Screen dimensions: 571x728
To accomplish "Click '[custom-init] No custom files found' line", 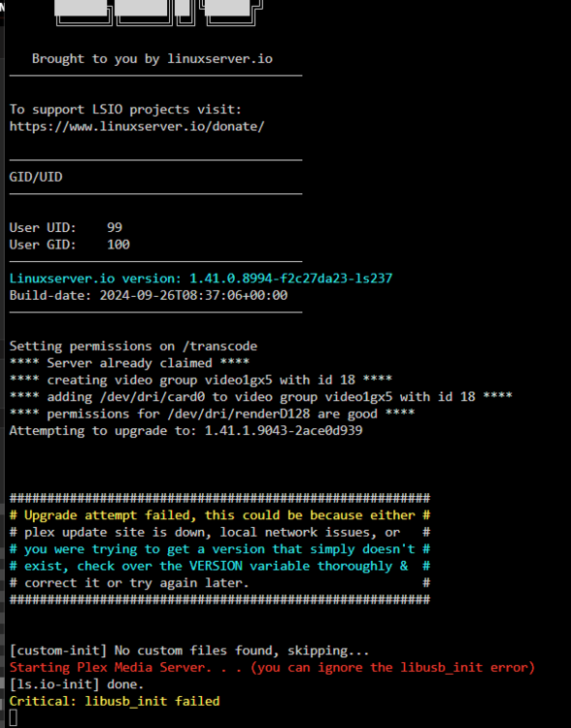I will coord(189,651).
